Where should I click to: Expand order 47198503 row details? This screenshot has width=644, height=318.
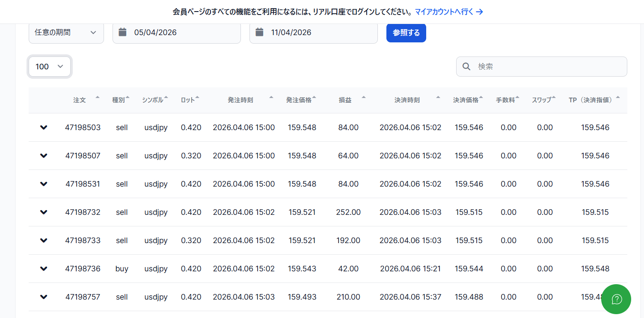tap(44, 128)
